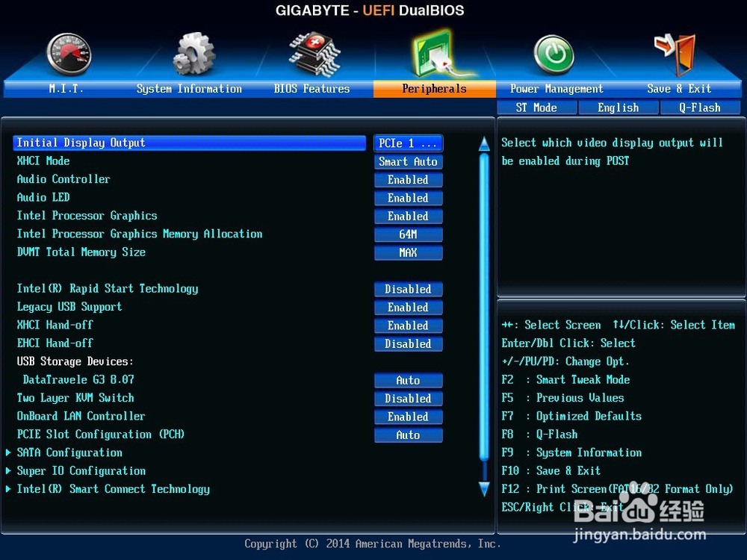Click F9 System Information help line
747x560 pixels.
coord(571,452)
